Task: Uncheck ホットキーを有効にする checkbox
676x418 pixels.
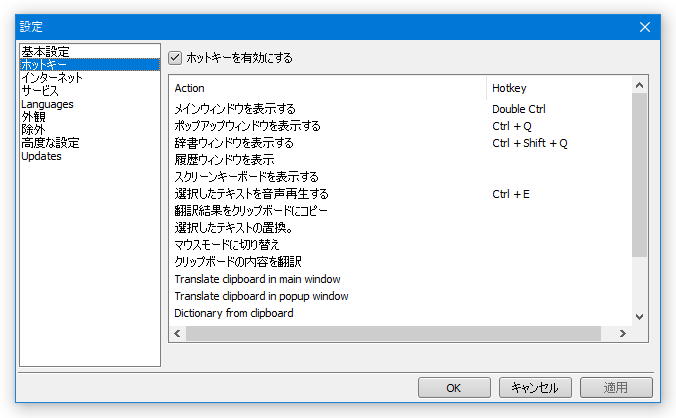Action: tap(175, 58)
